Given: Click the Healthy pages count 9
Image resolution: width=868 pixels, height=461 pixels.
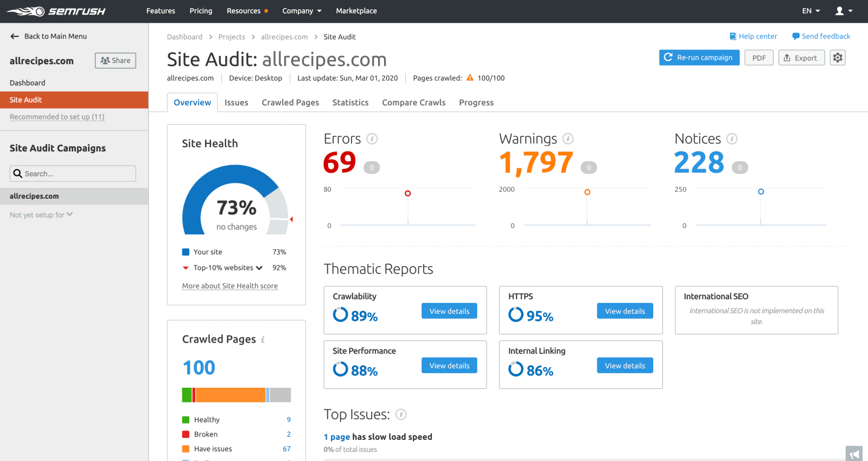Looking at the screenshot, I should pos(289,420).
